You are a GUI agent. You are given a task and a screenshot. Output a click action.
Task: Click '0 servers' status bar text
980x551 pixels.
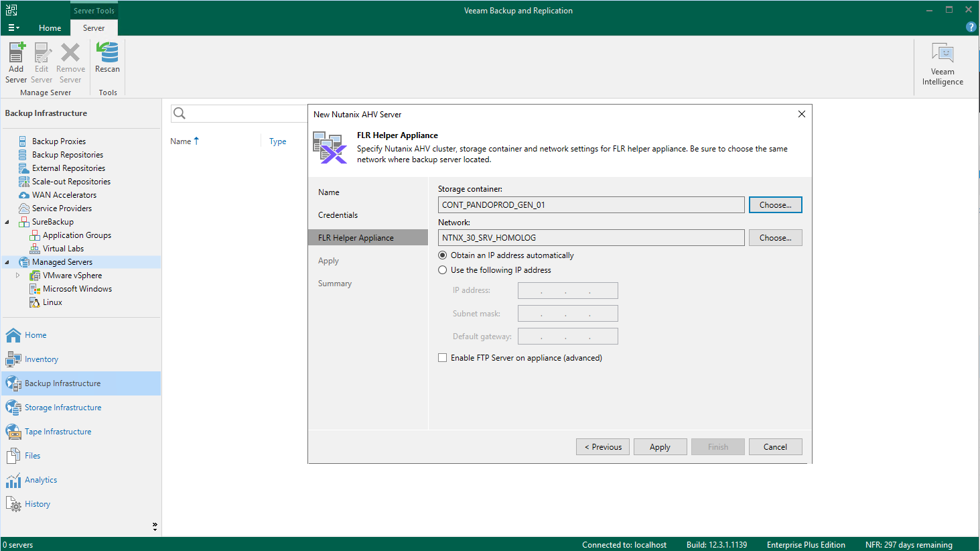pos(18,545)
